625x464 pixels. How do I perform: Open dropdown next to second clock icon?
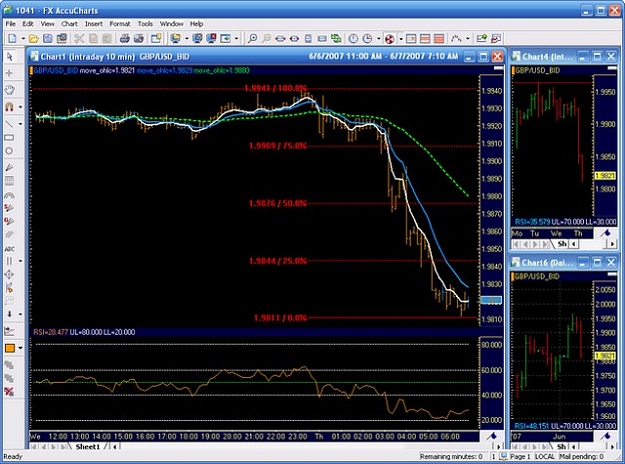(378, 39)
